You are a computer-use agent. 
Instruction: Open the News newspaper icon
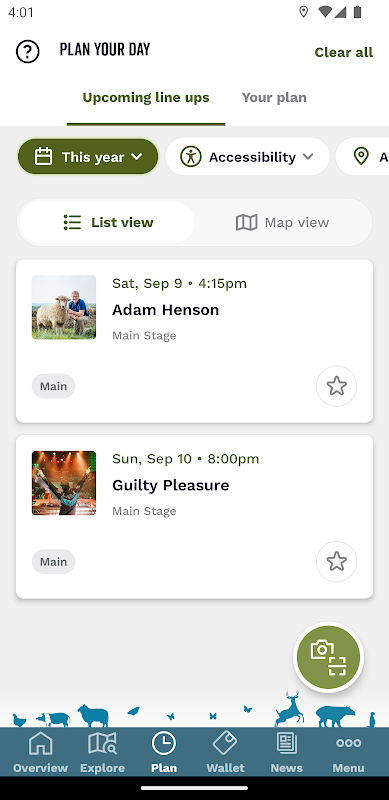tap(286, 743)
